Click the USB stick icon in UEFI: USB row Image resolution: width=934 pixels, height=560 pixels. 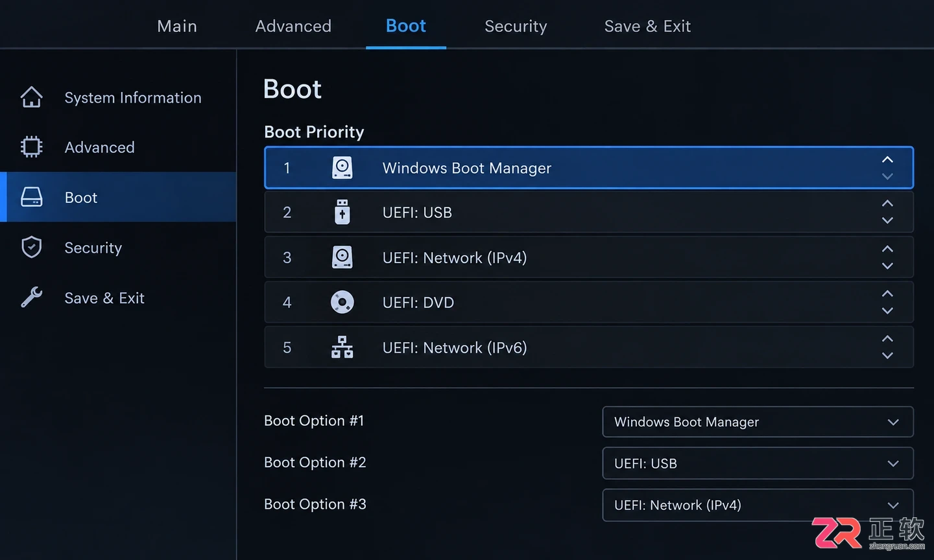click(x=342, y=212)
